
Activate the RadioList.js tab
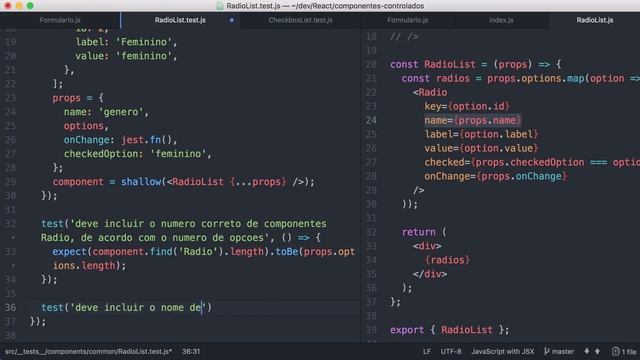pyautogui.click(x=594, y=20)
